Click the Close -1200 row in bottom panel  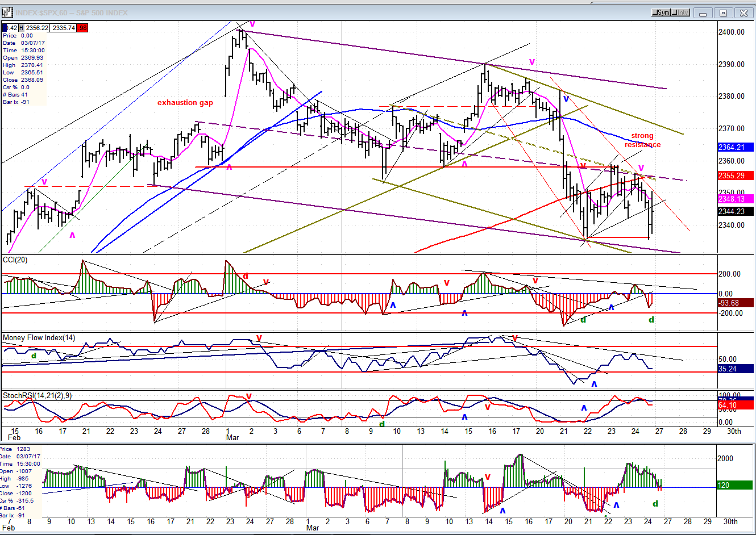pos(16,494)
